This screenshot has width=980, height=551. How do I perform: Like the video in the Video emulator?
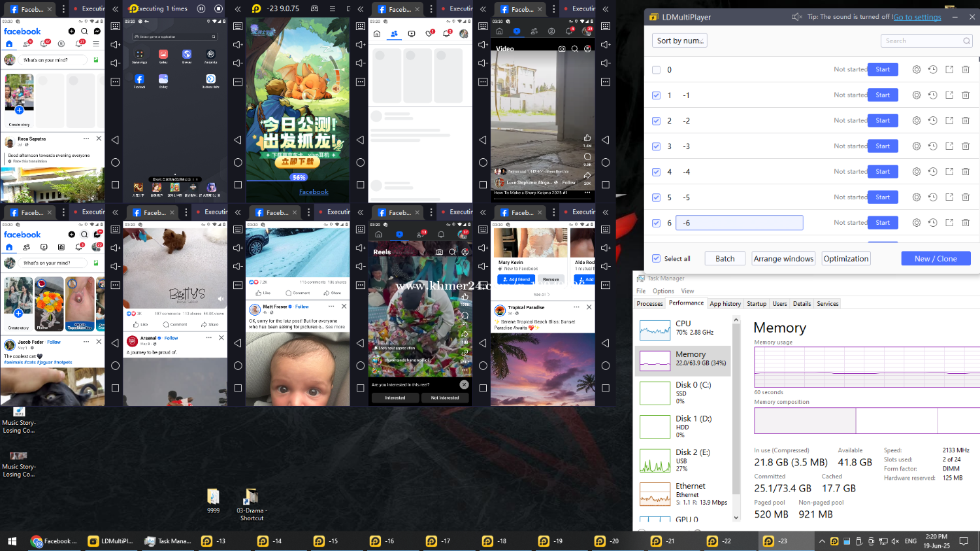[x=587, y=138]
